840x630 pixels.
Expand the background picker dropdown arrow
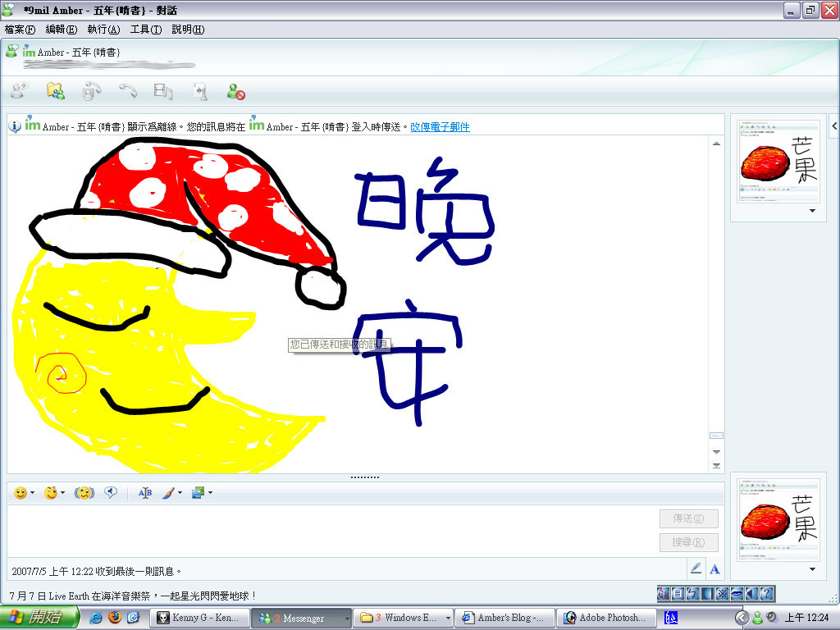click(x=211, y=493)
